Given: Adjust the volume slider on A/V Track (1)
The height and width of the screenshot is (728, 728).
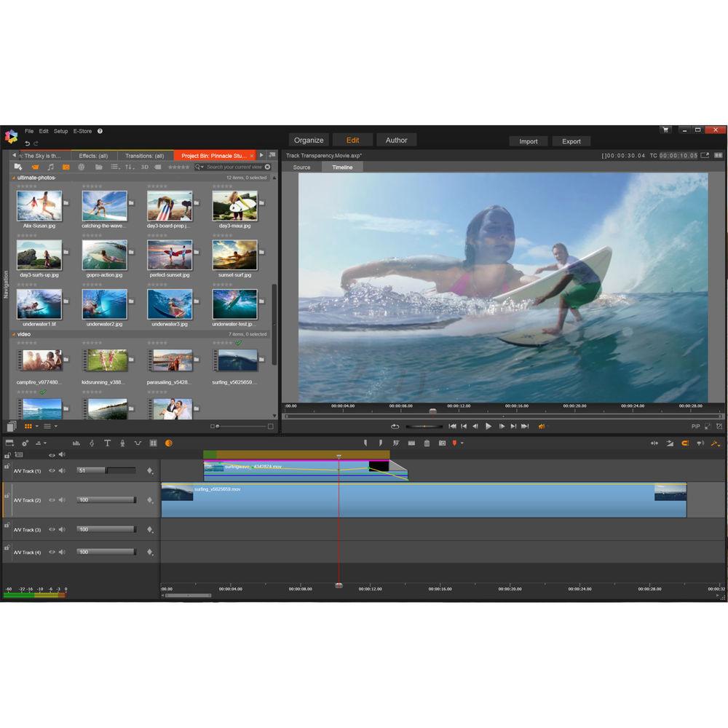Looking at the screenshot, I should (x=106, y=470).
